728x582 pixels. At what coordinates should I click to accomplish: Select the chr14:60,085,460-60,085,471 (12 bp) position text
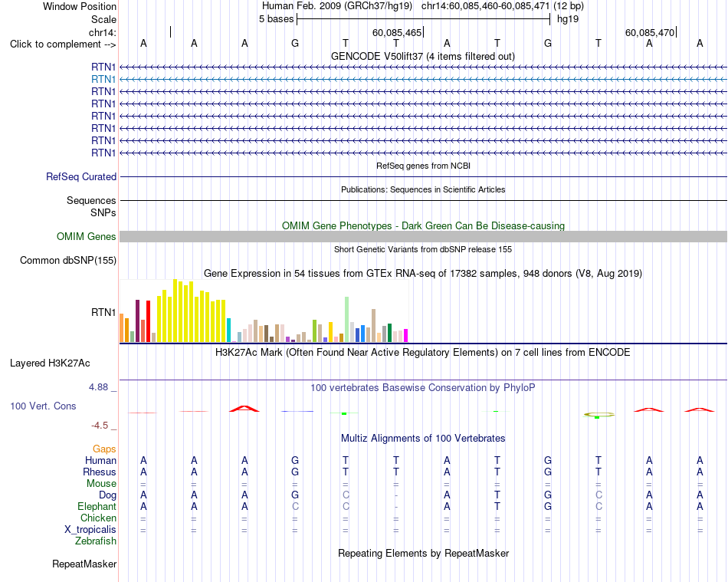tap(503, 6)
